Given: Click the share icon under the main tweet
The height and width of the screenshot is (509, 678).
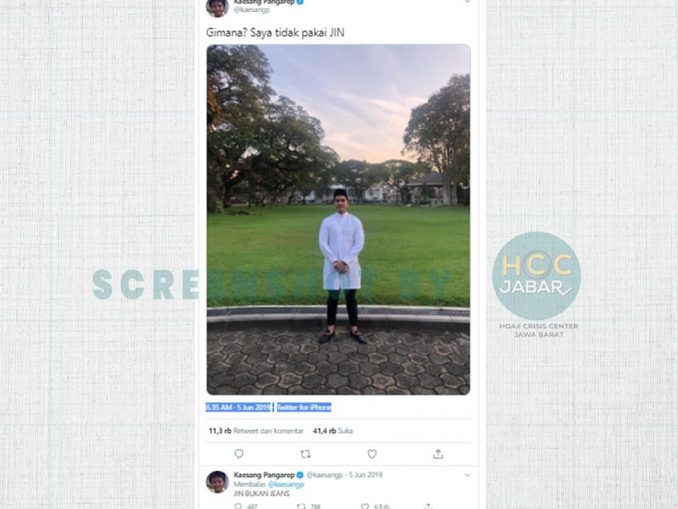Looking at the screenshot, I should tap(438, 454).
